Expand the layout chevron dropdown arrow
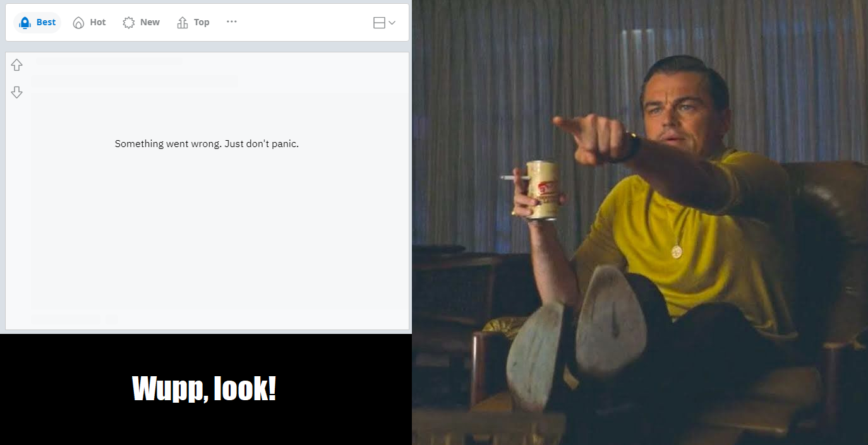Image resolution: width=868 pixels, height=445 pixels. [x=392, y=23]
